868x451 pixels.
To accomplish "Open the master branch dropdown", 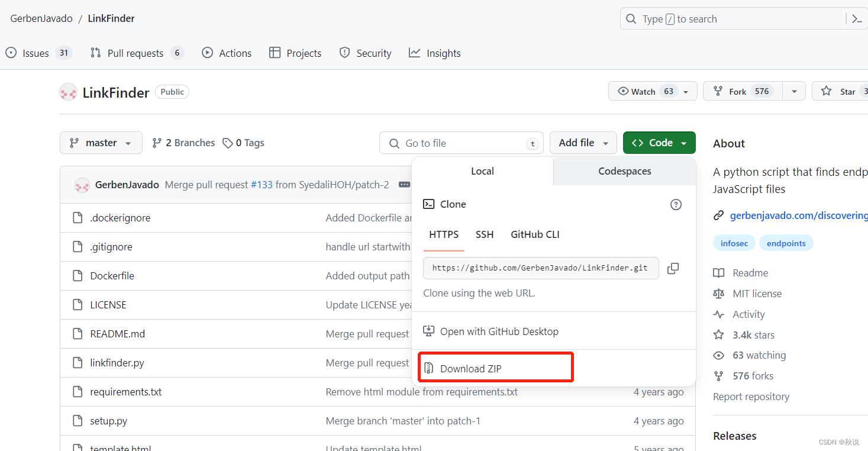I will click(x=101, y=143).
